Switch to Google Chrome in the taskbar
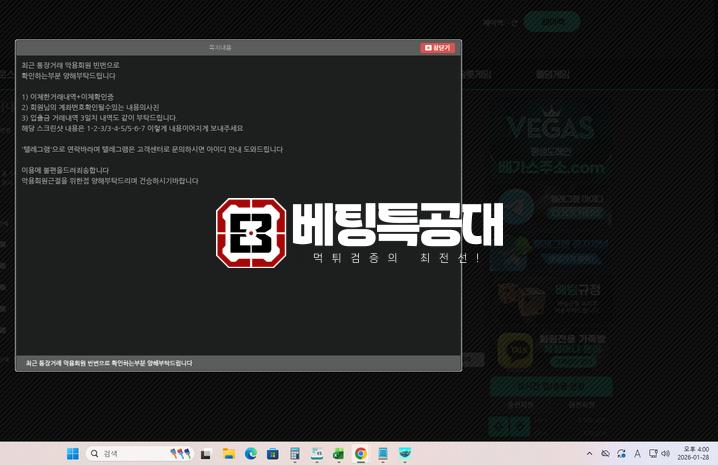 [361, 454]
